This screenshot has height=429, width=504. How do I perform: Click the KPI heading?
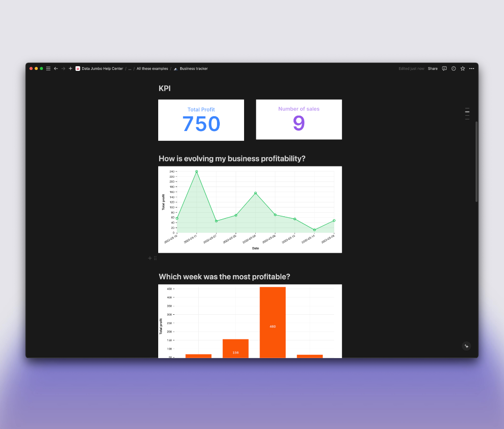[x=165, y=88]
